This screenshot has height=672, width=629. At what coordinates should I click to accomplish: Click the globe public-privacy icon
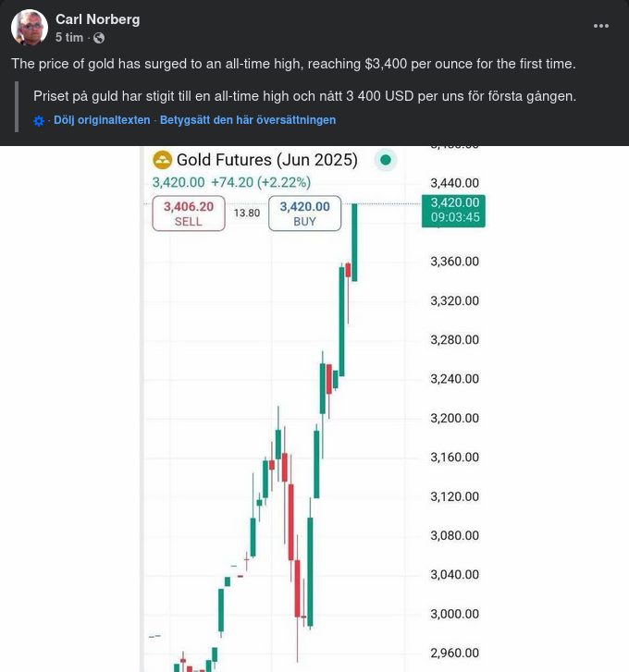point(99,38)
